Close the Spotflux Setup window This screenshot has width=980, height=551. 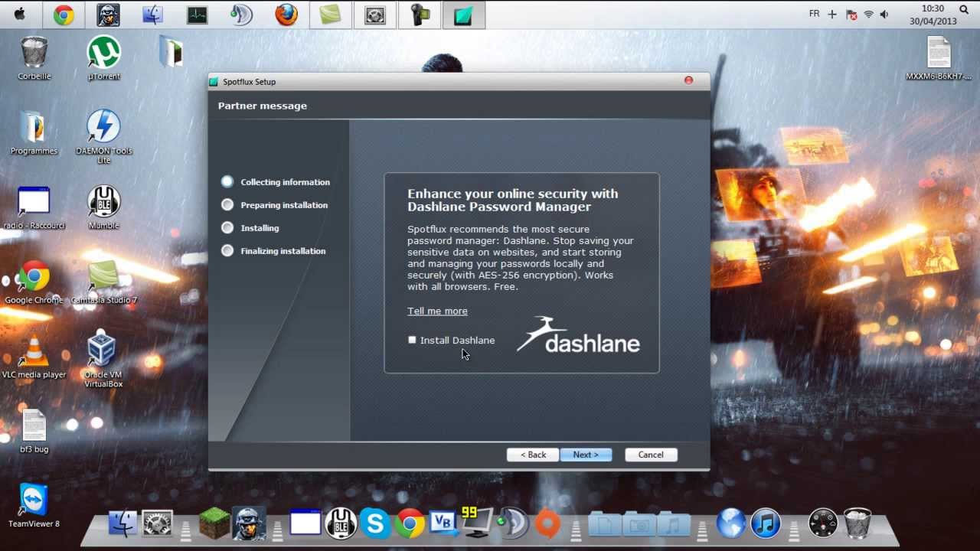coord(688,80)
